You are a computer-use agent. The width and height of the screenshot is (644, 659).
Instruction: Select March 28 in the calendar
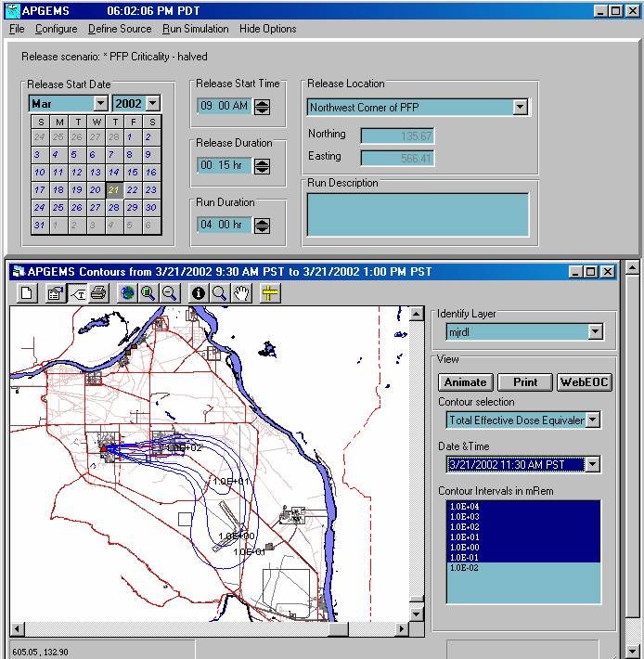[x=114, y=207]
